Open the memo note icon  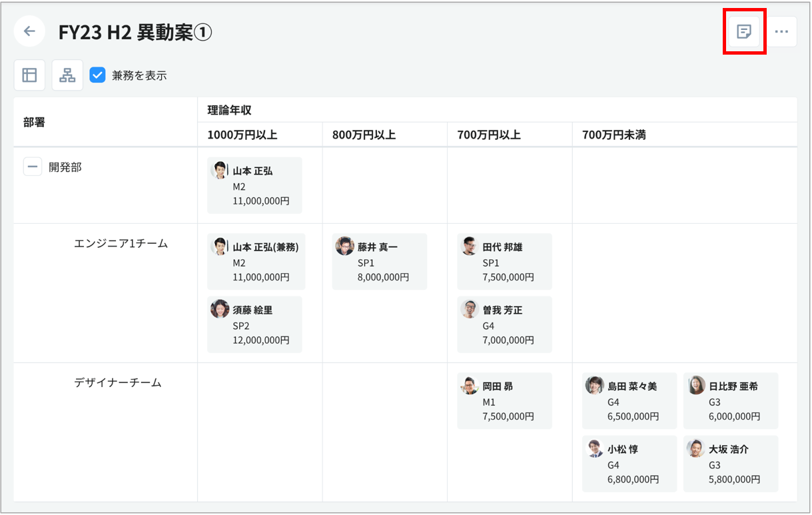(744, 31)
